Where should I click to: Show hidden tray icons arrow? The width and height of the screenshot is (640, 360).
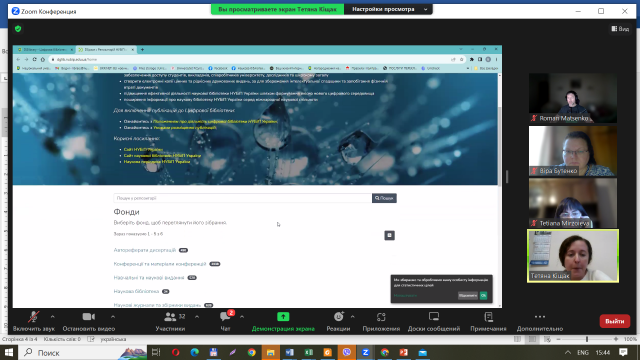pos(567,352)
